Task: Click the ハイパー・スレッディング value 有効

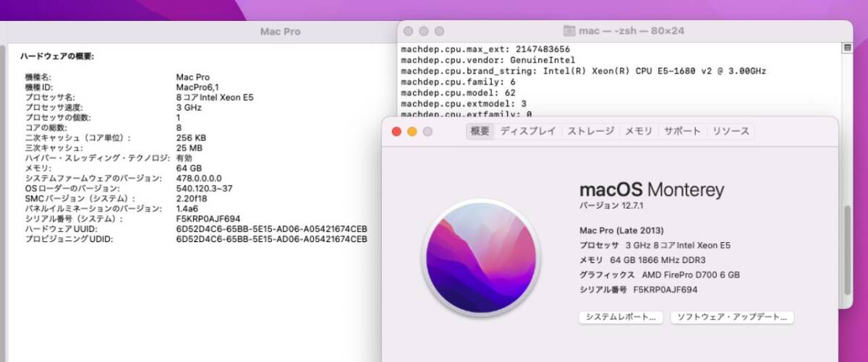Action: (184, 158)
